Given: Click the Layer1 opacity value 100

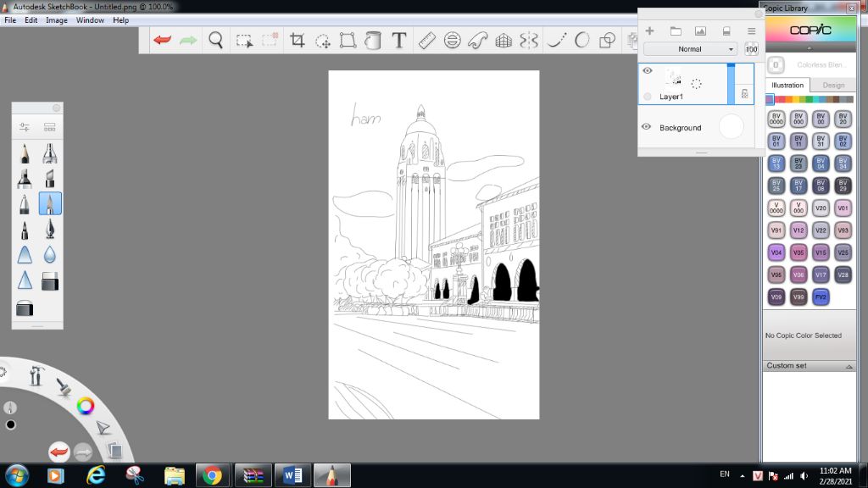Looking at the screenshot, I should [x=751, y=49].
